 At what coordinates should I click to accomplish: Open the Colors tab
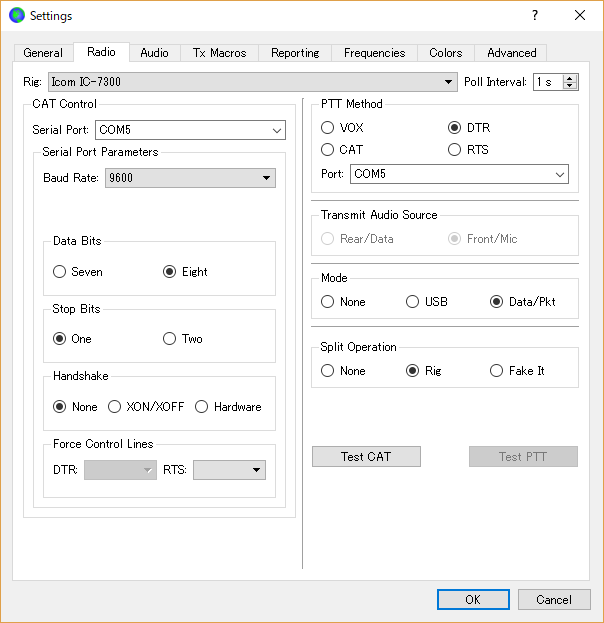(x=445, y=53)
